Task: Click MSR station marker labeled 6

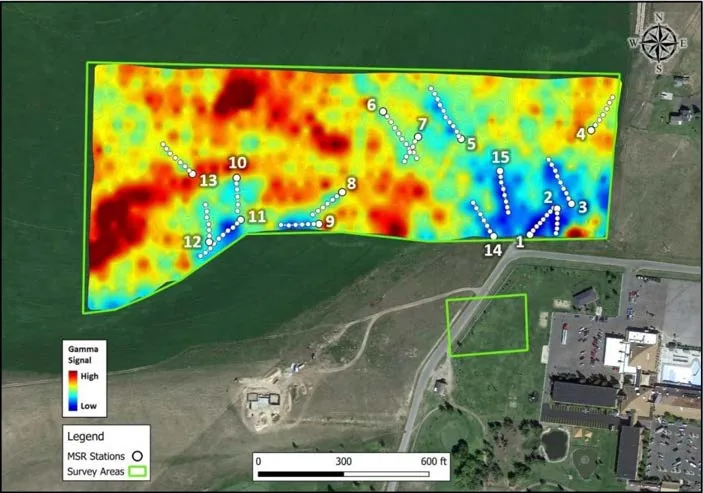Action: tap(383, 111)
